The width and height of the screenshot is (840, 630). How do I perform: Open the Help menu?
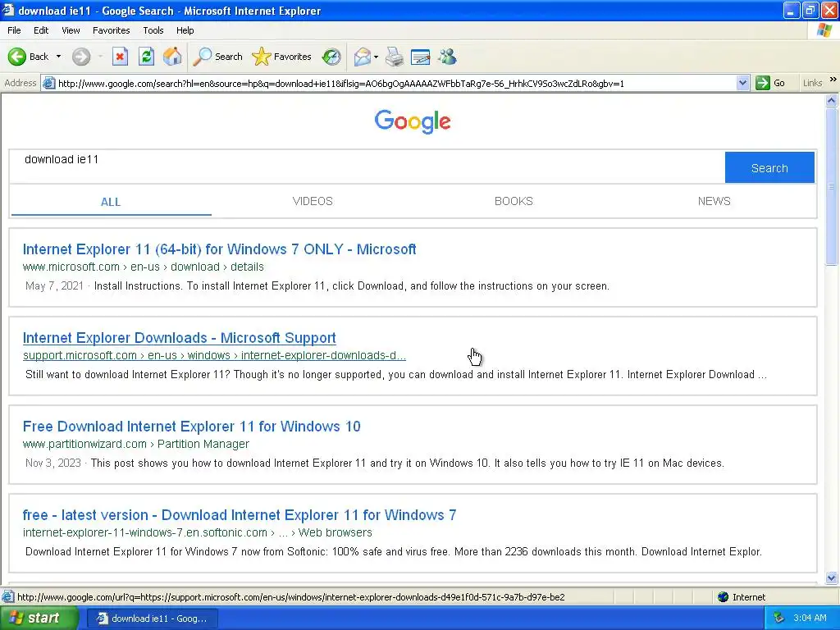tap(185, 30)
